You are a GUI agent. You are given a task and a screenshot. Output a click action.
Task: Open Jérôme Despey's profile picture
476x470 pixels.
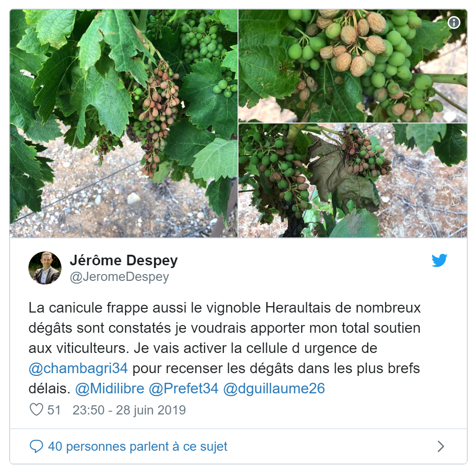tap(45, 268)
